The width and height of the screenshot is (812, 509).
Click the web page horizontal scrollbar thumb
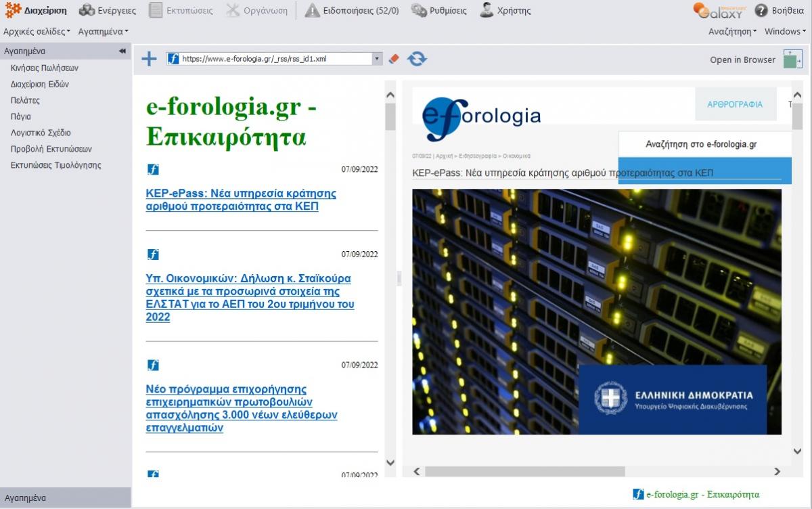[525, 472]
